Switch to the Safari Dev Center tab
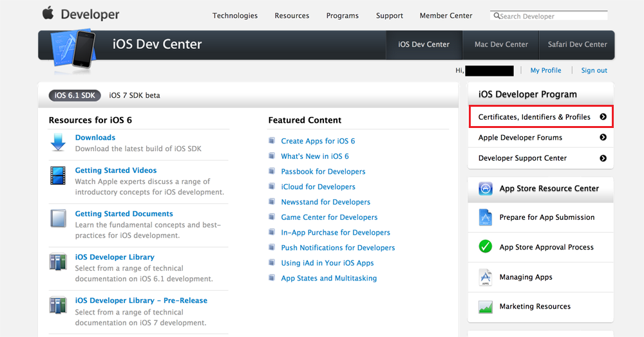 pos(577,44)
